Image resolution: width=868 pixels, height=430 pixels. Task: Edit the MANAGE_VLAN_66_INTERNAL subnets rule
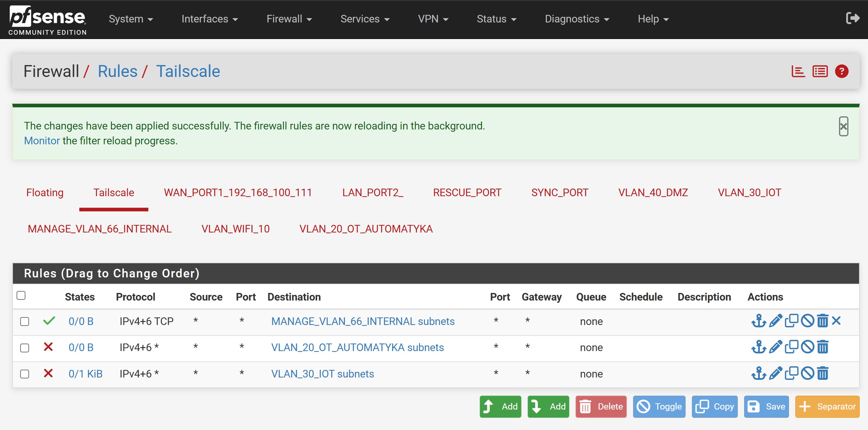pyautogui.click(x=775, y=321)
